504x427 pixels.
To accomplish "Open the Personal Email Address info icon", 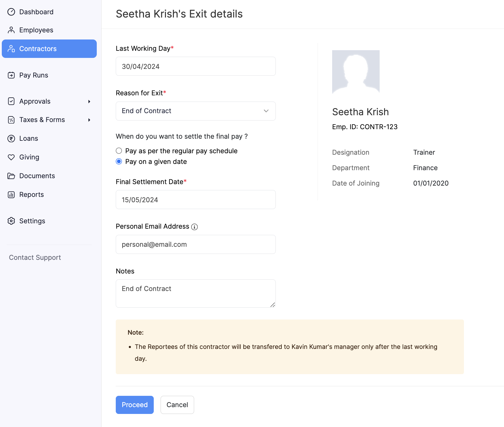I will coord(194,227).
